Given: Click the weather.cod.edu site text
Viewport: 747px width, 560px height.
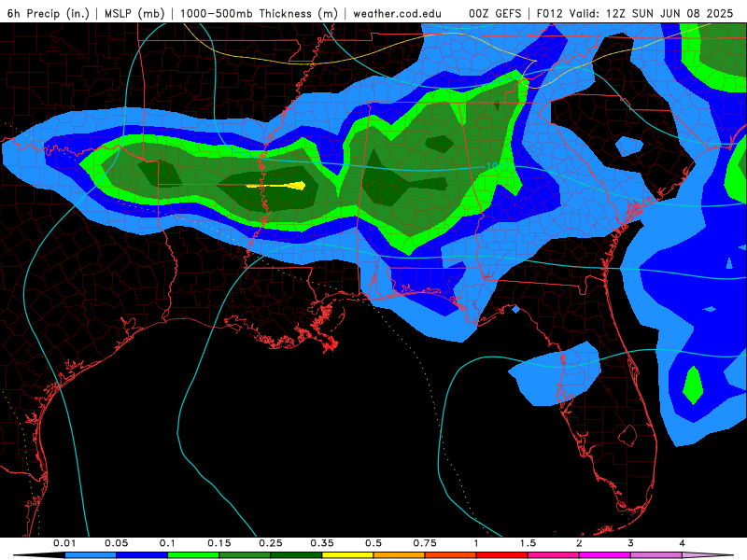Looking at the screenshot, I should click(x=397, y=13).
